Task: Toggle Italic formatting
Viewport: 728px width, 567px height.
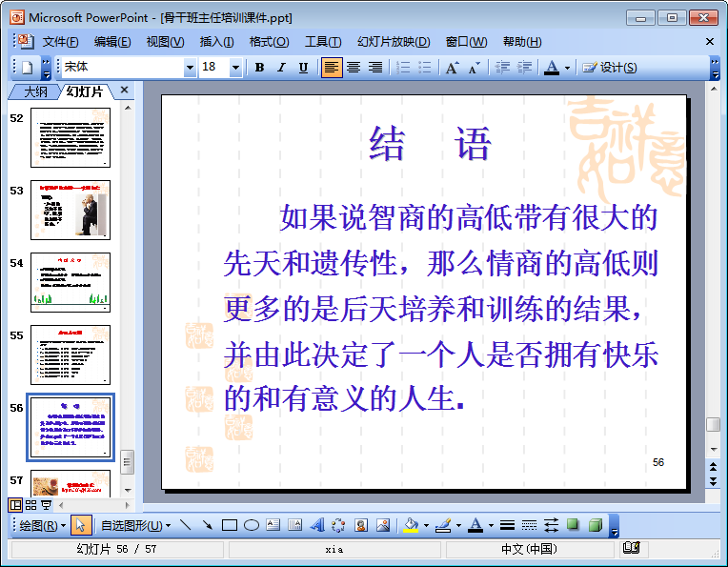Action: point(281,68)
